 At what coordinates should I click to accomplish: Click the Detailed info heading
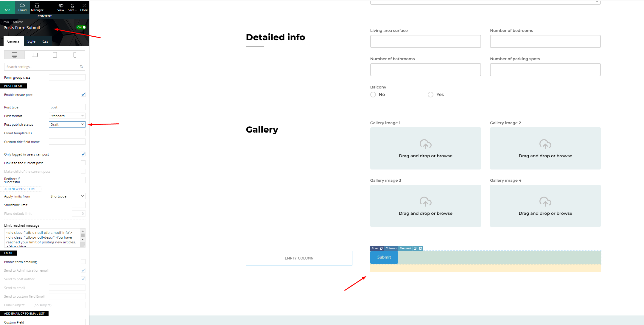point(276,37)
